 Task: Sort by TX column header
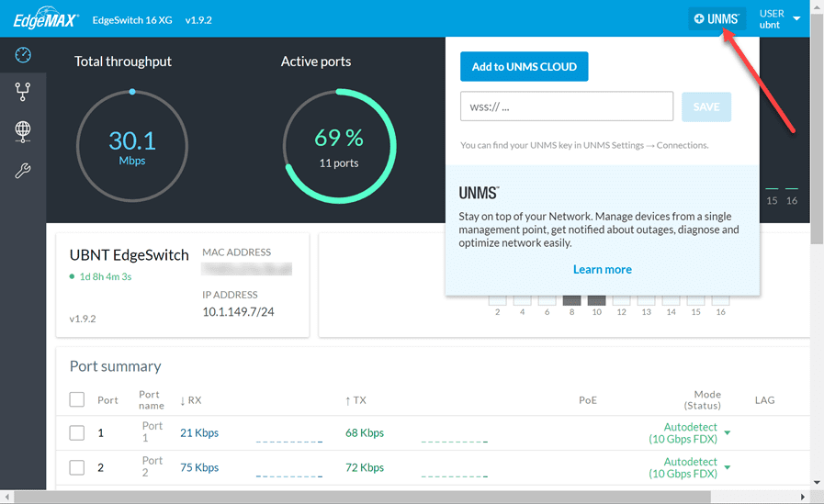(356, 400)
